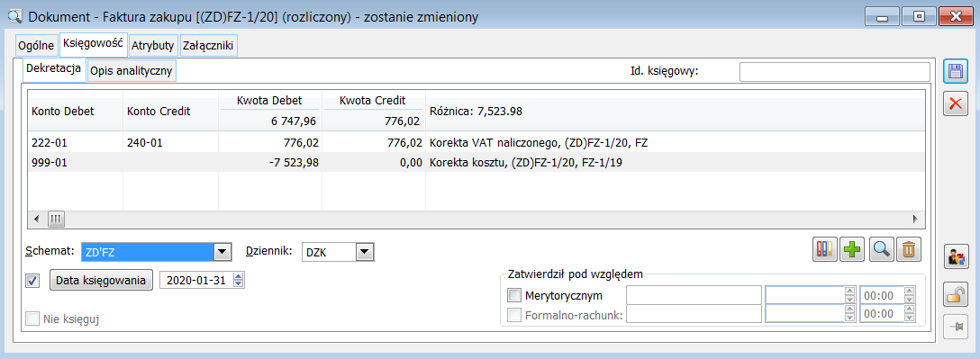The image size is (980, 359).
Task: Select the 999-01 account cell
Action: coord(75,162)
